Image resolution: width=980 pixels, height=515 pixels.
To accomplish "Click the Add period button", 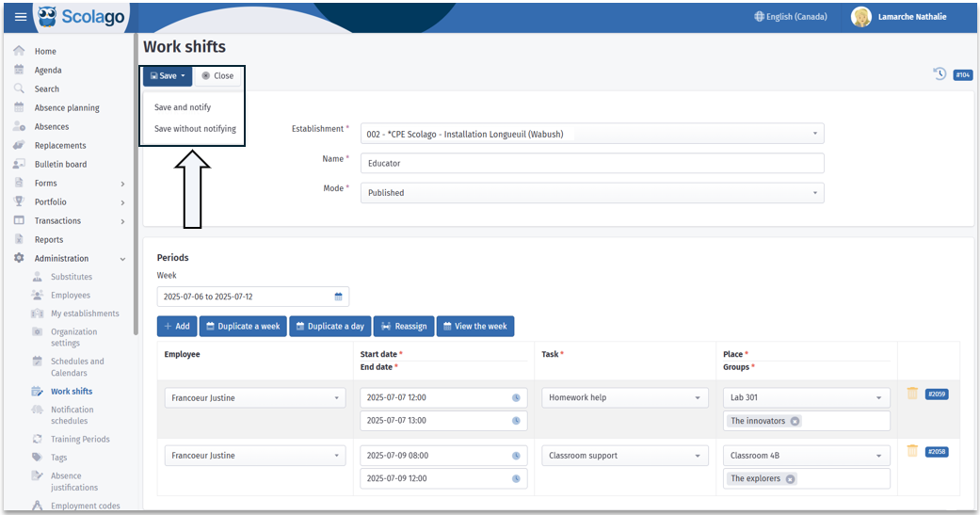I will pos(177,327).
